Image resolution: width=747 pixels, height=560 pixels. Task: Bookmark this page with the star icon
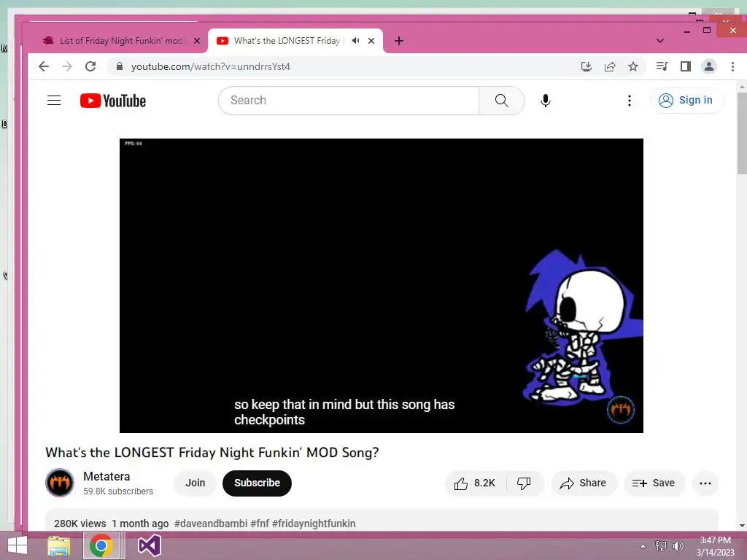click(633, 66)
